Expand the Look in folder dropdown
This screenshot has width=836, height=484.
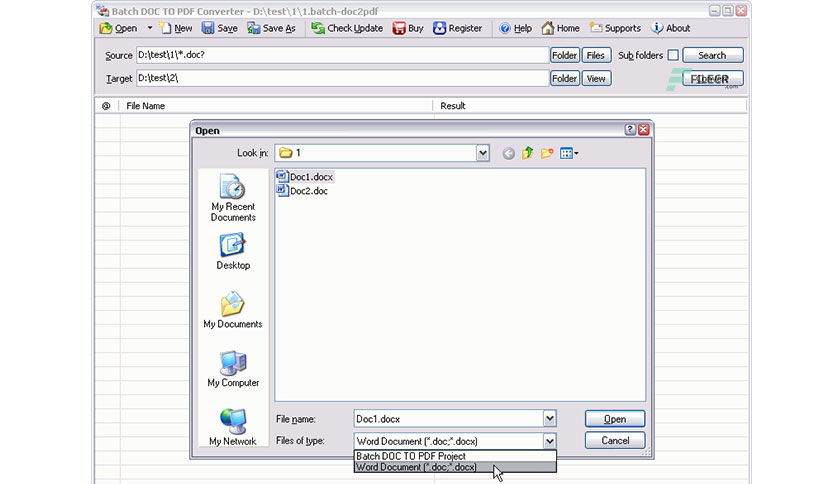click(x=483, y=154)
